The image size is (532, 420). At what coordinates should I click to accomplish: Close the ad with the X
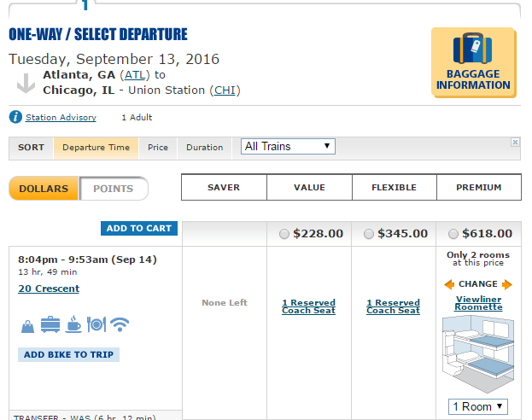[x=515, y=142]
